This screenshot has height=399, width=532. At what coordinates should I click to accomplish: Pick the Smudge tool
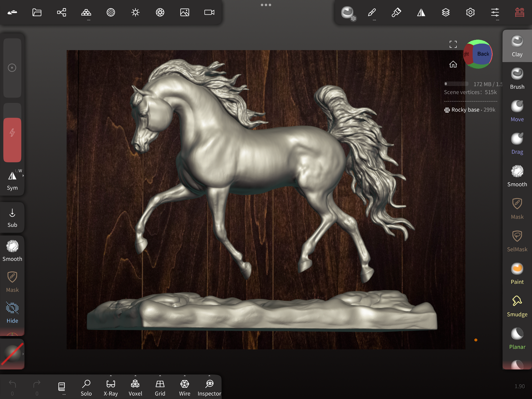[x=517, y=306]
